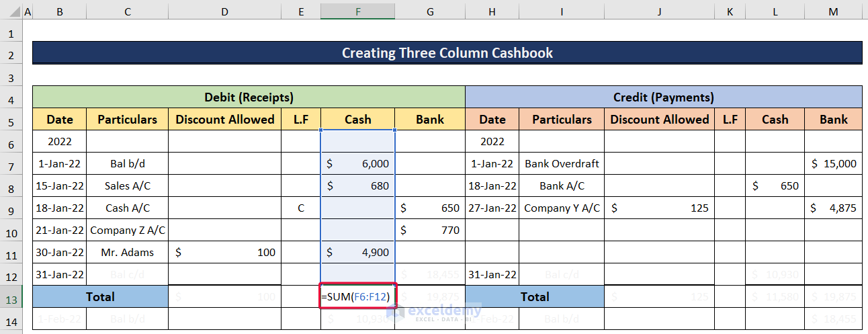Select the column L header

point(775,11)
